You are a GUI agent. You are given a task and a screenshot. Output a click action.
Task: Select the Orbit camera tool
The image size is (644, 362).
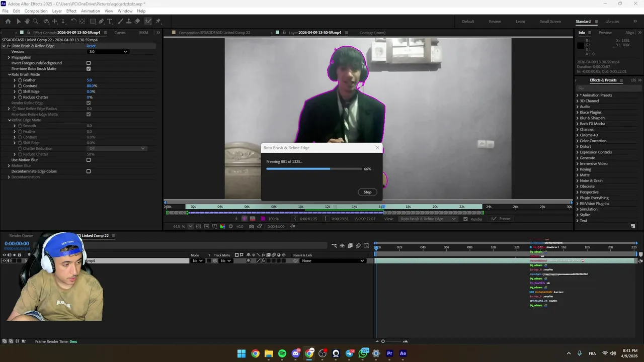coord(46,21)
